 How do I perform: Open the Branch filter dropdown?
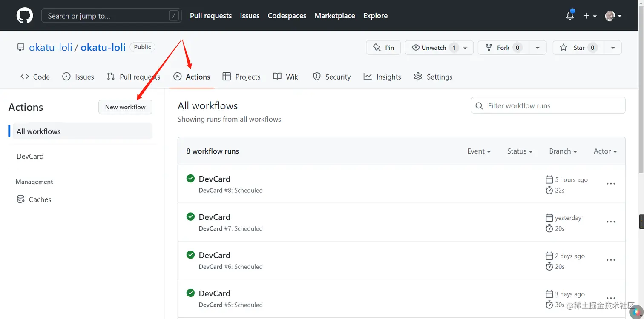[563, 151]
